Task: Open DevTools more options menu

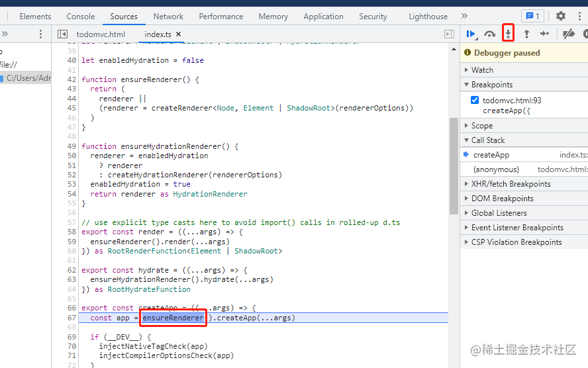Action: point(579,16)
